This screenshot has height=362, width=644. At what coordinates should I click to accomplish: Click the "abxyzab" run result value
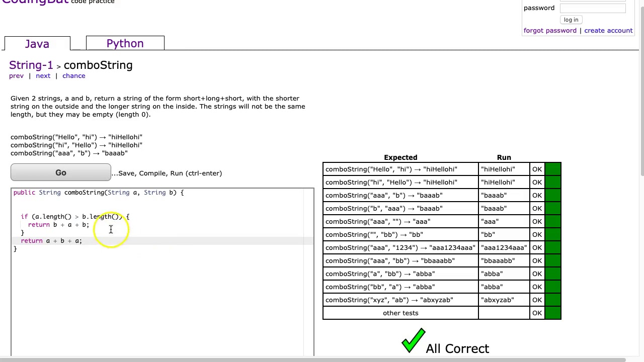pyautogui.click(x=498, y=300)
